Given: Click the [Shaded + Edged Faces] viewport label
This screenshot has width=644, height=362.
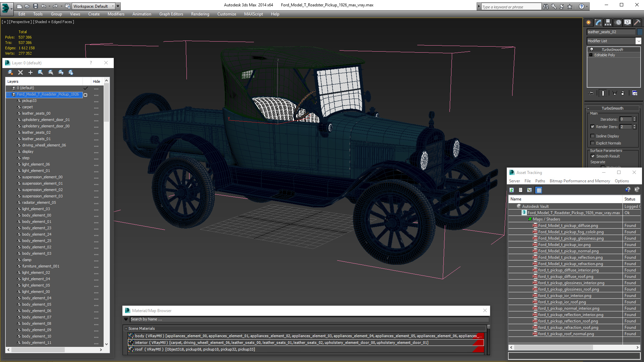Looking at the screenshot, I should click(53, 22).
